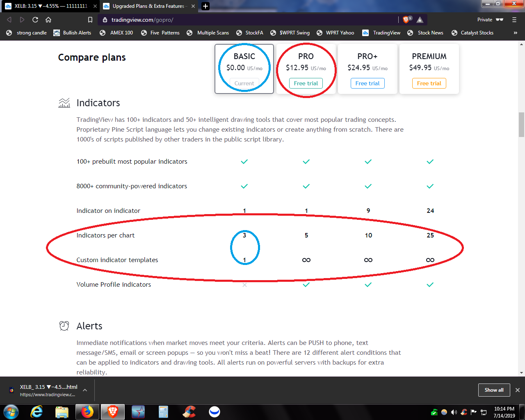Click the home page icon

tap(48, 20)
